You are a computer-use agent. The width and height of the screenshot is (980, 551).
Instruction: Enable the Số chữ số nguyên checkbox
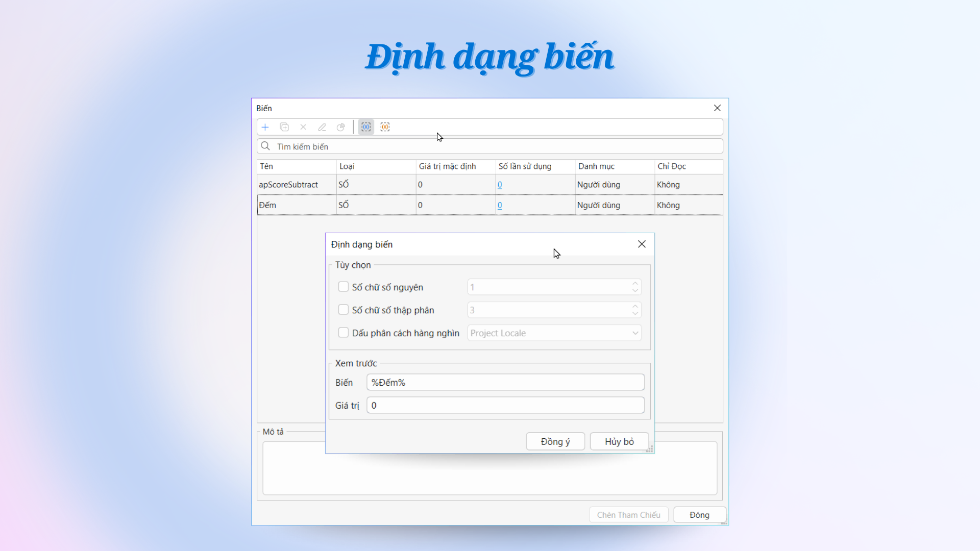[343, 287]
